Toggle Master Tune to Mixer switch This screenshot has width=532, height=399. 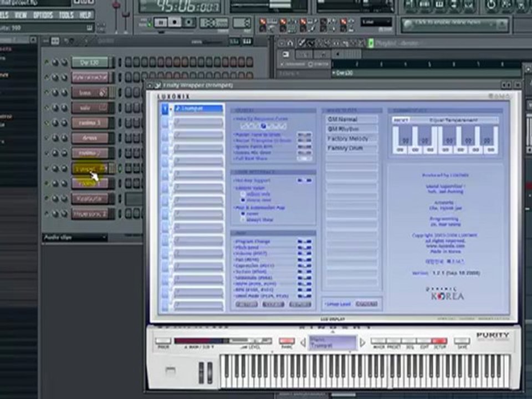(x=304, y=135)
